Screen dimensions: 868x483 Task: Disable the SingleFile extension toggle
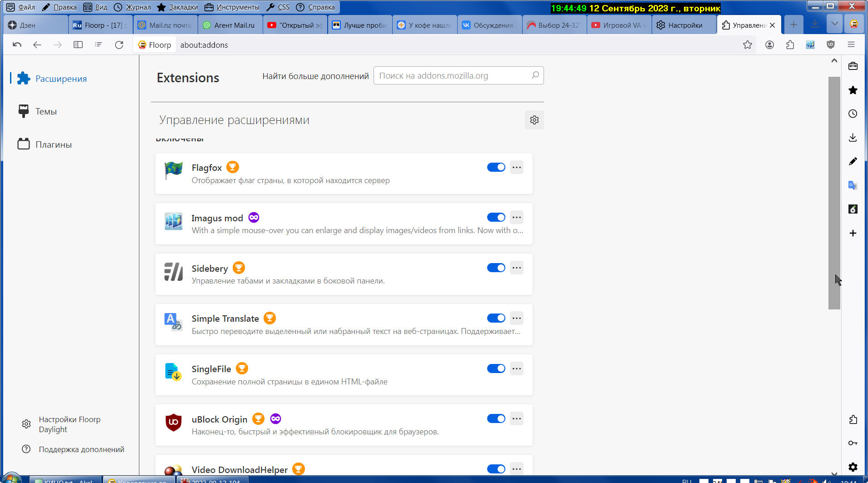coord(496,368)
